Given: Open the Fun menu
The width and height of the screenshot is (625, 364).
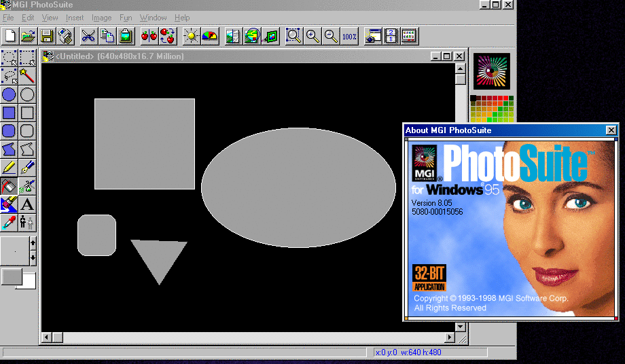Looking at the screenshot, I should coord(126,18).
